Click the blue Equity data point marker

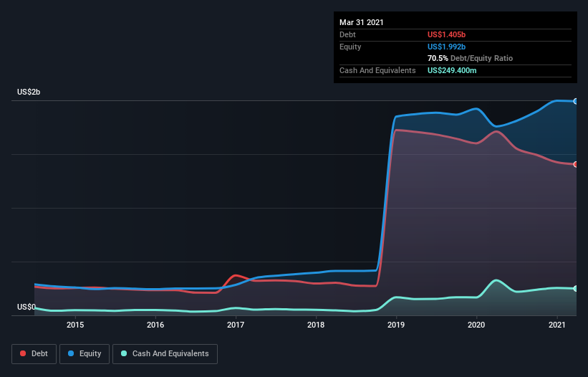pyautogui.click(x=576, y=101)
